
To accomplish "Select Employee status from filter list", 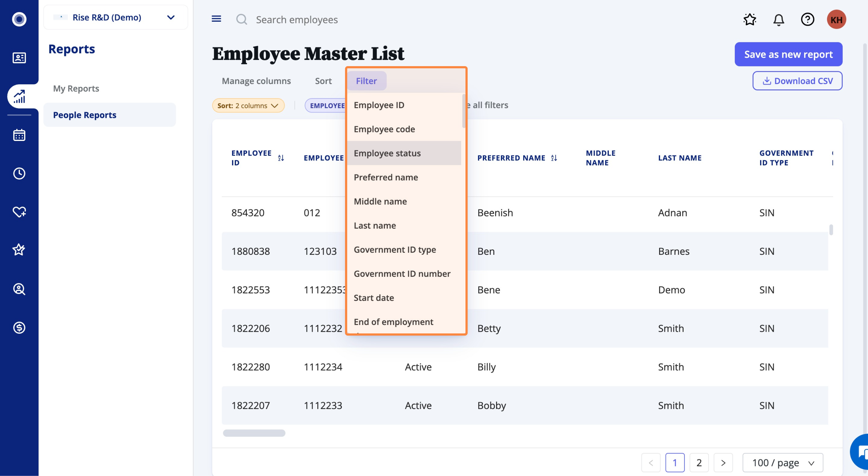I will coord(387,153).
